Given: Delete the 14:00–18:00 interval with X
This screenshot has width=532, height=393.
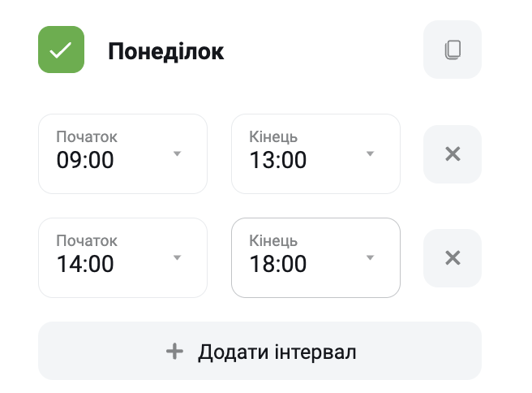Looking at the screenshot, I should [x=453, y=258].
